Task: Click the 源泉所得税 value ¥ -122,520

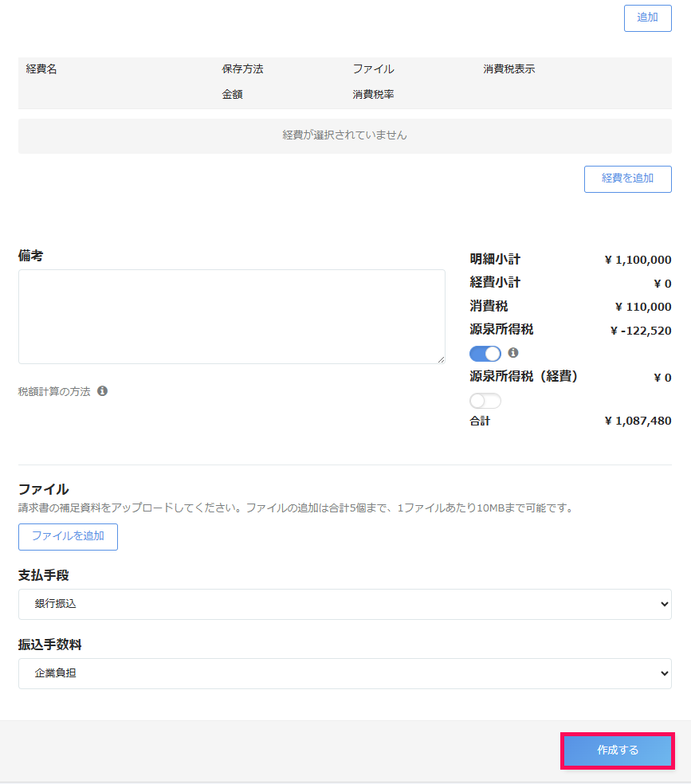Action: [641, 331]
